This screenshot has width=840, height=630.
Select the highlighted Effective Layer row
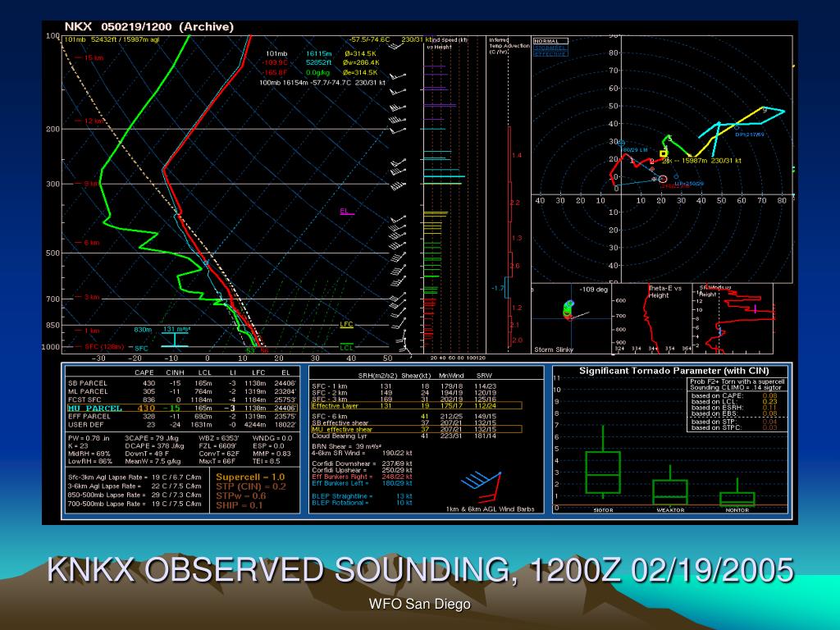(x=416, y=406)
